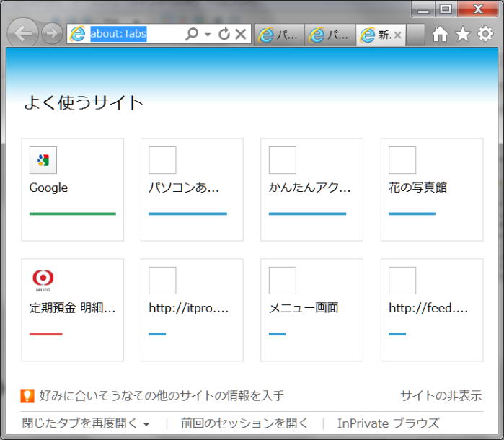Click the Stop (X) icon in address bar
The width and height of the screenshot is (504, 440).
(x=240, y=33)
